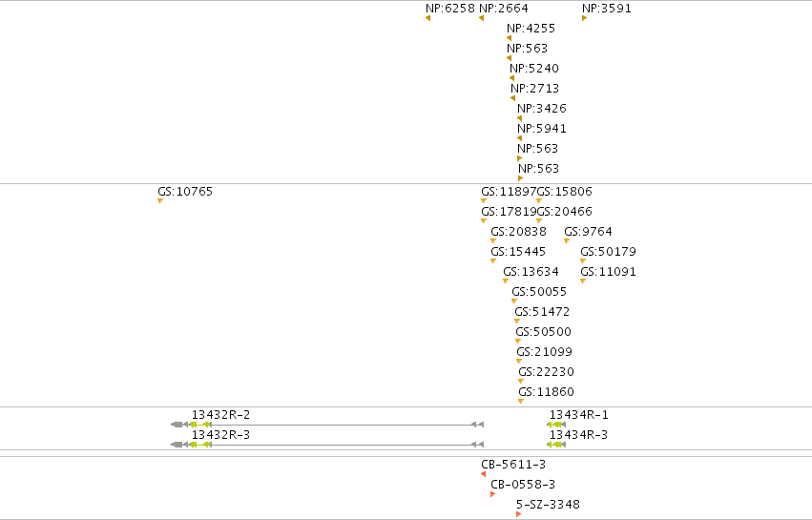The width and height of the screenshot is (812, 520).
Task: Click the triangle marker under NP:2664
Action: pyautogui.click(x=481, y=18)
